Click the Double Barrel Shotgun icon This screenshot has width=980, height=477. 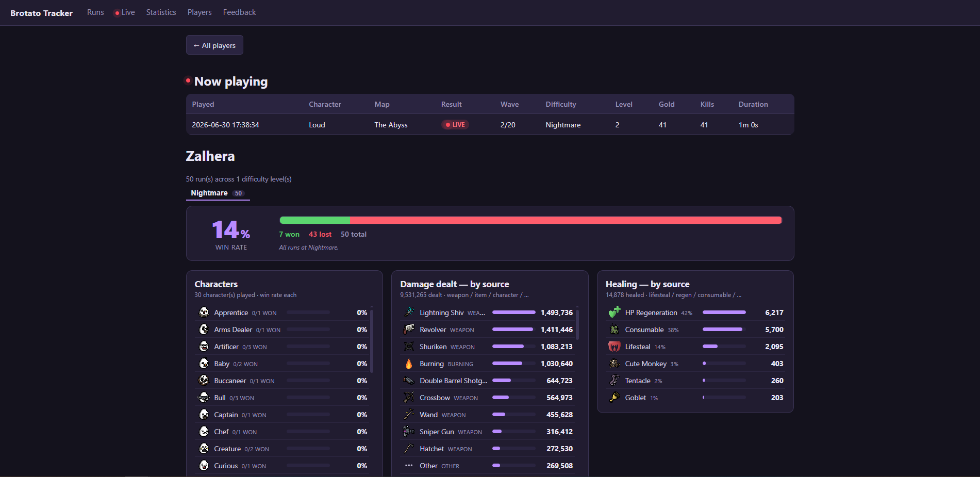click(409, 380)
